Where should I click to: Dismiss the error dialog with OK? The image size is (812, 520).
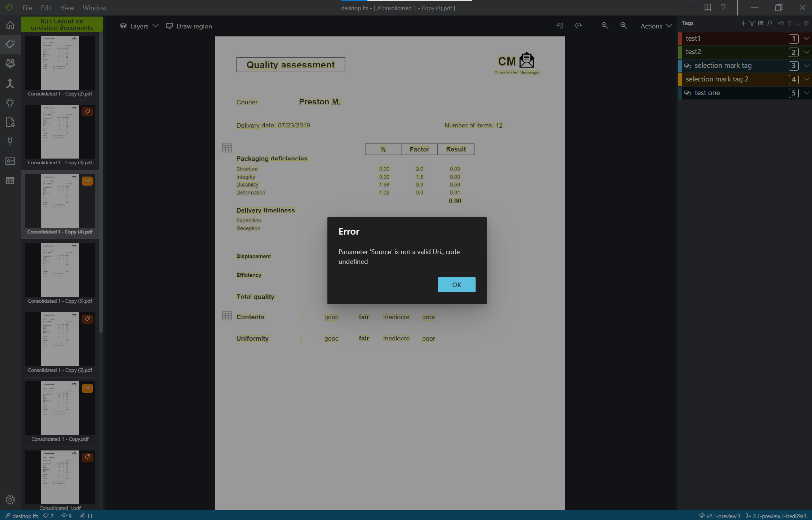coord(456,285)
